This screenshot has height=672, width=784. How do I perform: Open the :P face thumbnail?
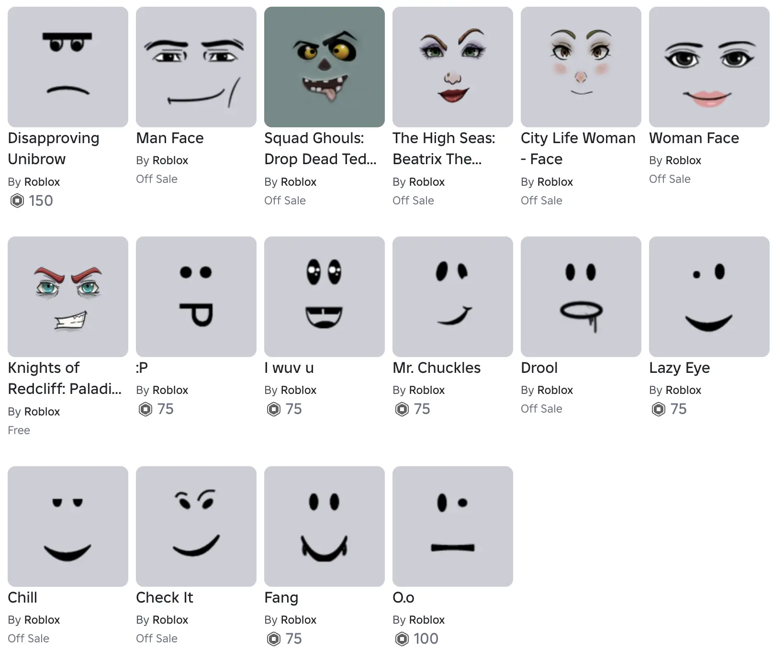196,297
